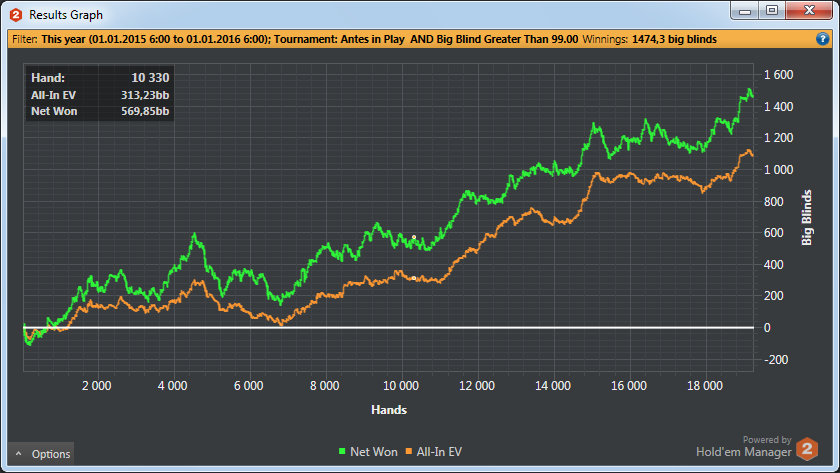The width and height of the screenshot is (840, 473).
Task: Click the Big Blinds vertical axis title
Action: pyautogui.click(x=807, y=217)
